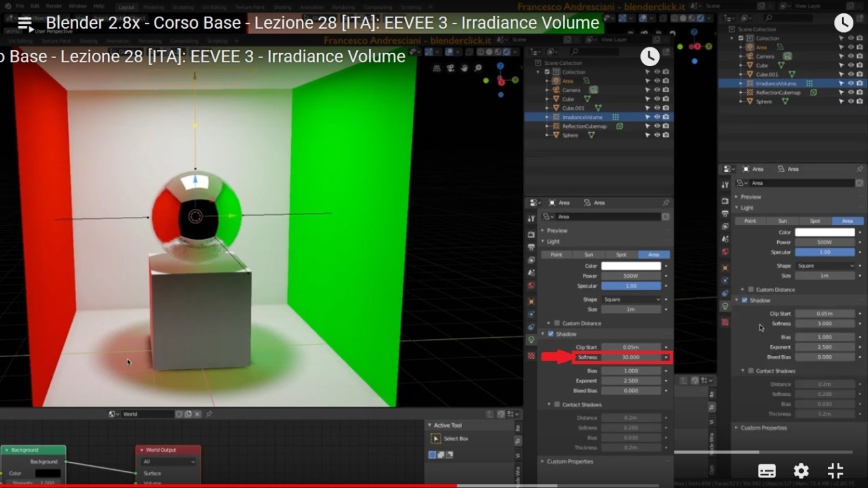Click the viewport zoom magnifier icon
868x488 pixels.
pos(478,68)
